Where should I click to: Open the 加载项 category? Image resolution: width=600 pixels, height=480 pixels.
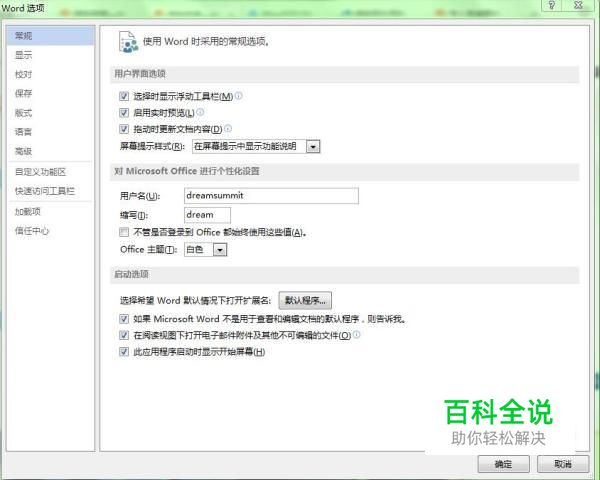[x=28, y=212]
